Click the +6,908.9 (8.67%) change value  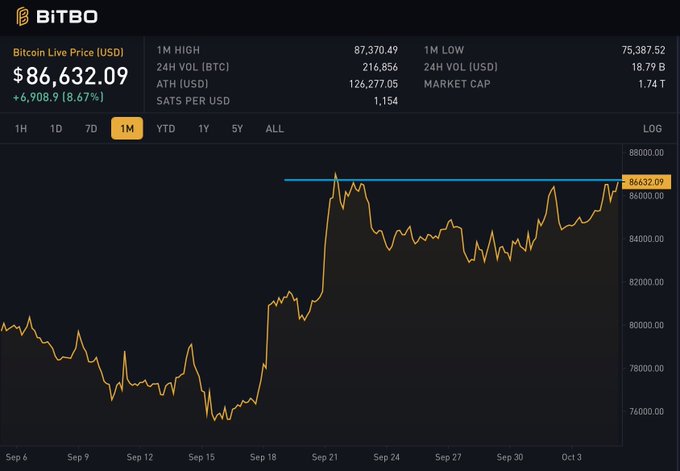58,97
